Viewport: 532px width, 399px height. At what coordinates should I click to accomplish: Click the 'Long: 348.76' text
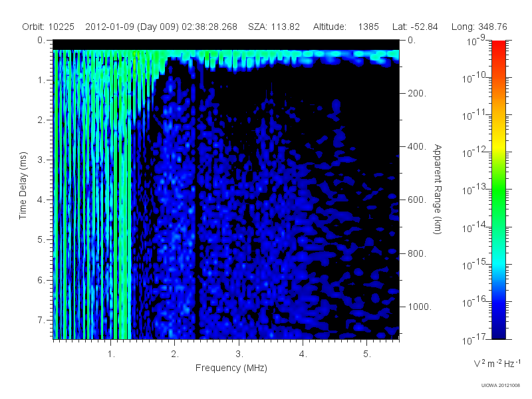tap(479, 27)
